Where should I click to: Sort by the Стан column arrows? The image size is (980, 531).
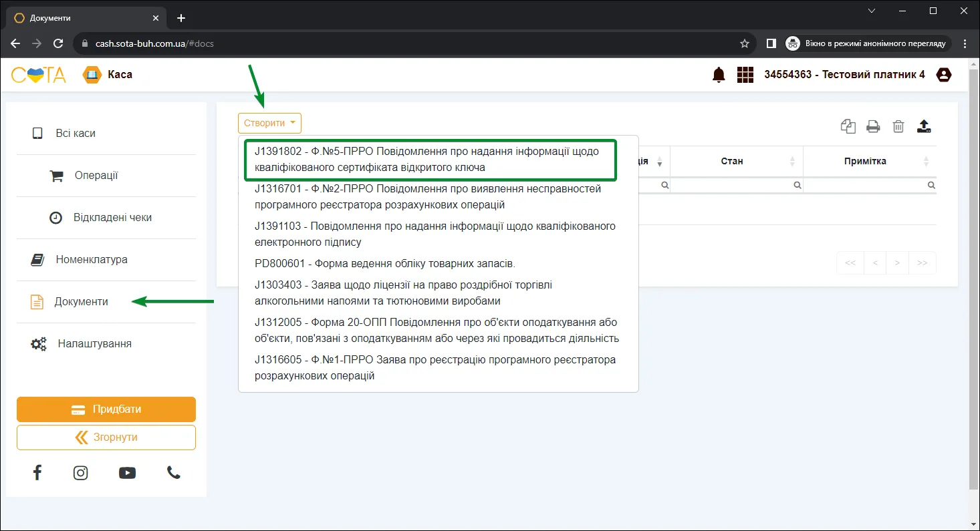[x=792, y=162]
